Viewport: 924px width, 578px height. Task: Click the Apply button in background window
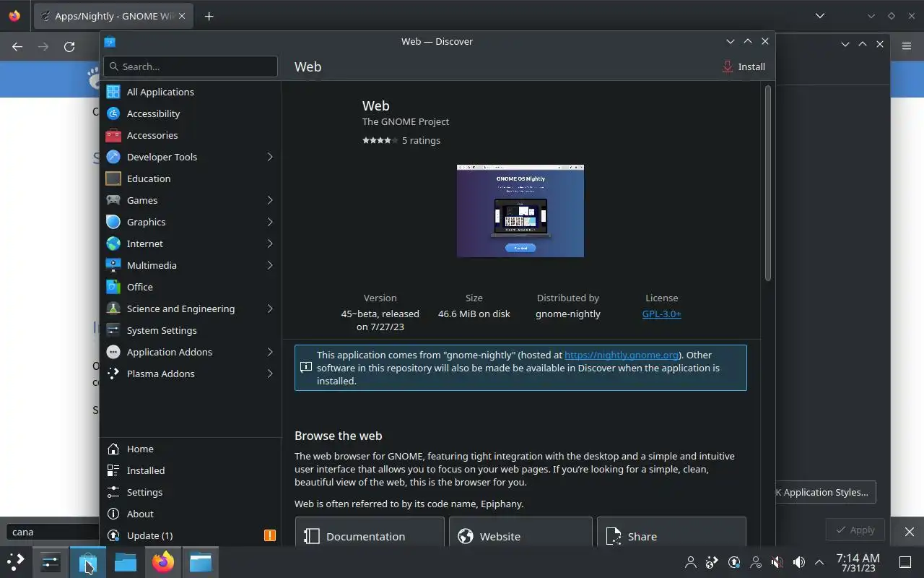855,530
